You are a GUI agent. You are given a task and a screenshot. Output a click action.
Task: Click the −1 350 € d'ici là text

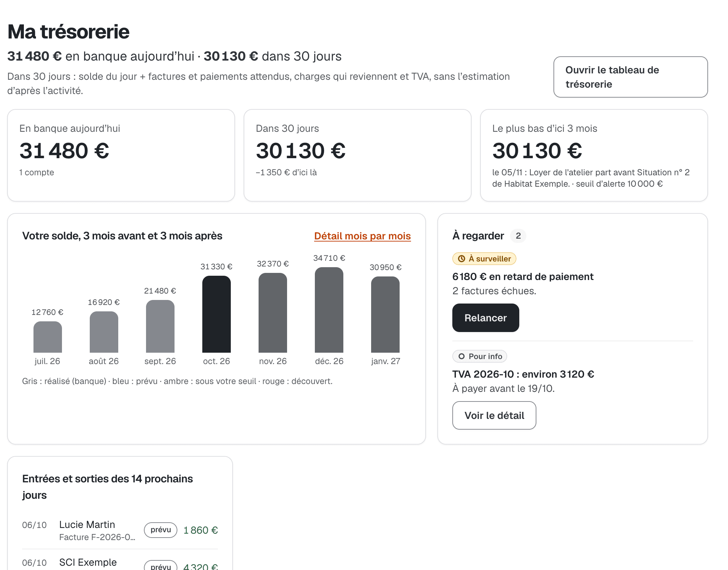[286, 172]
